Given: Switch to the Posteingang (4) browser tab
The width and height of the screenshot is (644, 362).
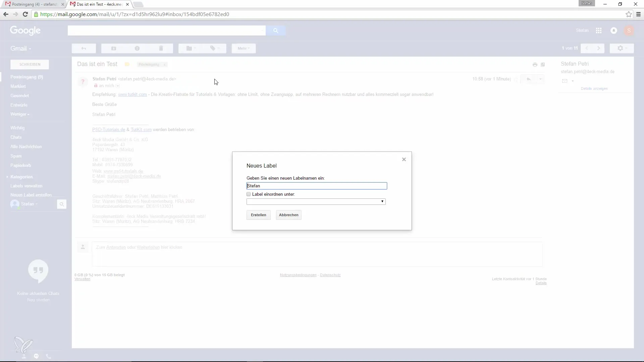Looking at the screenshot, I should (34, 4).
